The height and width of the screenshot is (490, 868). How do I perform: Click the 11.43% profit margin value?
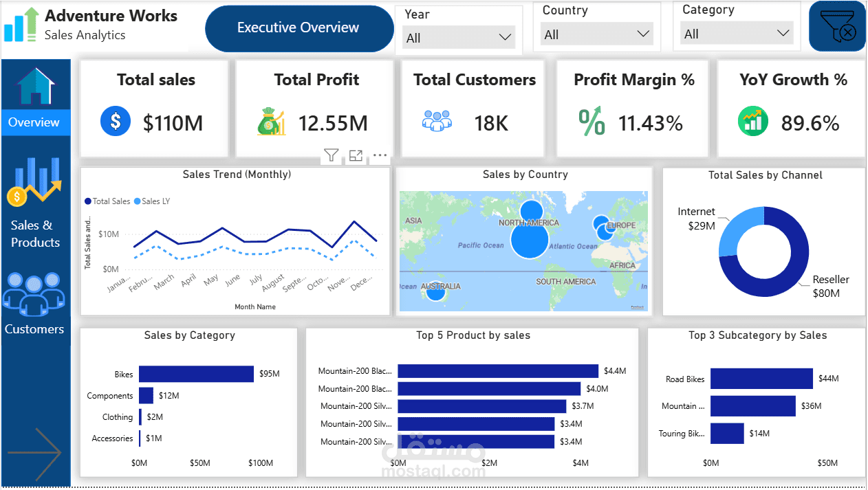point(651,123)
